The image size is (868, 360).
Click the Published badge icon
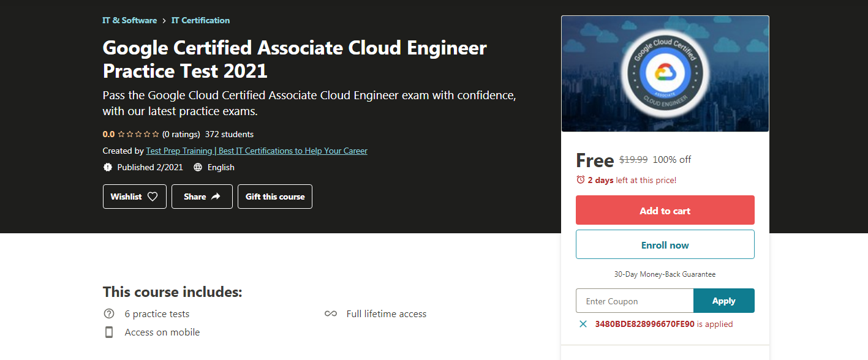point(108,167)
